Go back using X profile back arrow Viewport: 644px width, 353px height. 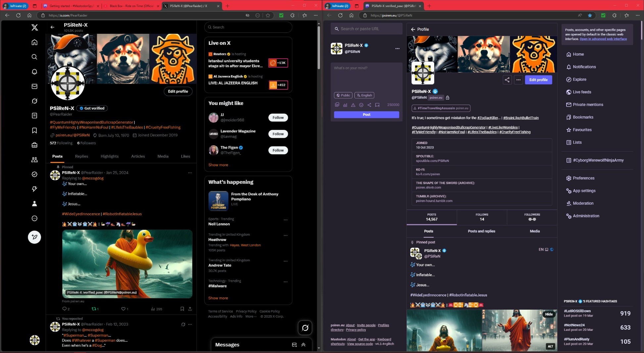[x=52, y=27]
